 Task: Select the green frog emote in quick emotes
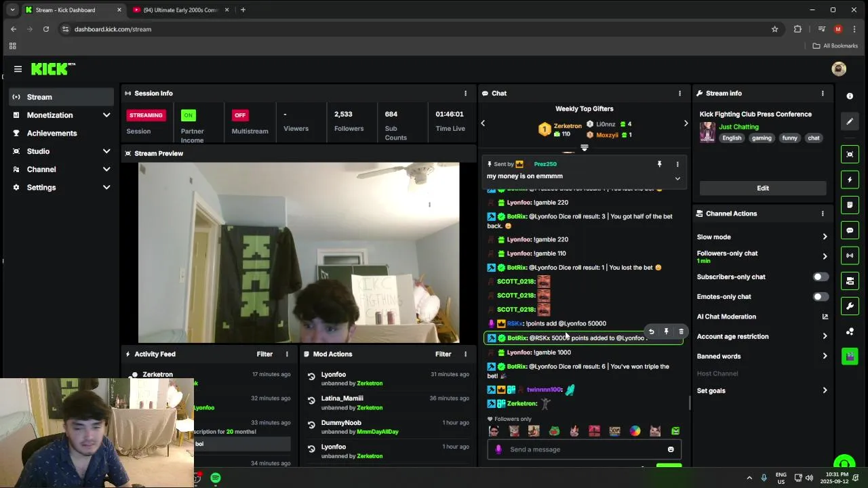tap(554, 431)
